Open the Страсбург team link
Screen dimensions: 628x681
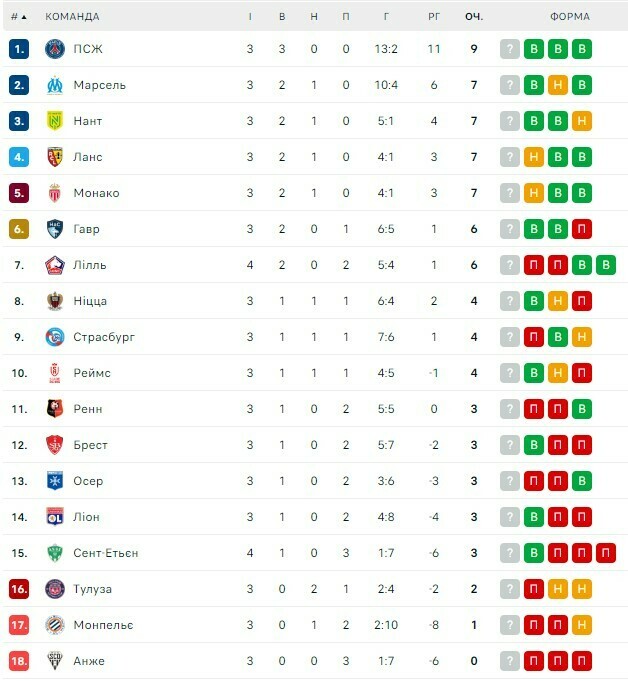(x=104, y=337)
